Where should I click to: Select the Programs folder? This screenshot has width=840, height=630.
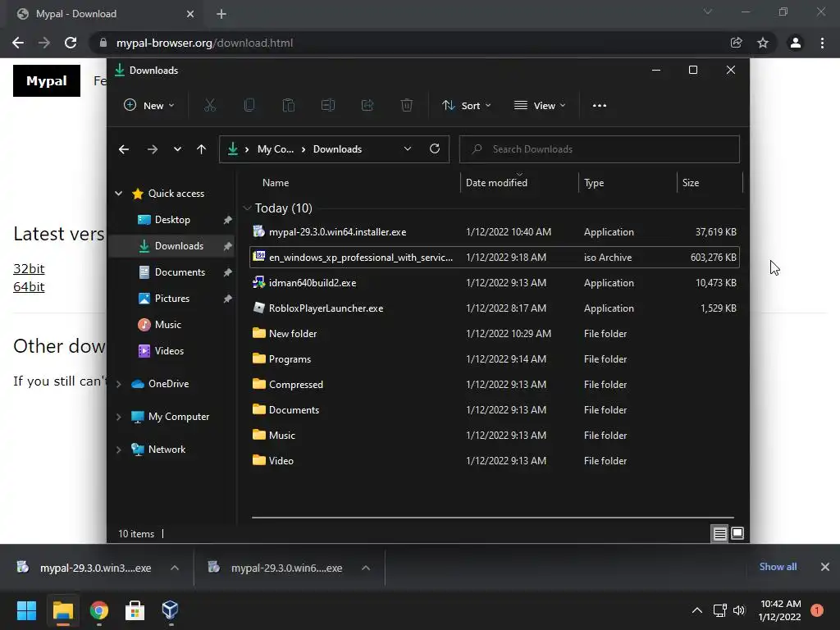pyautogui.click(x=495, y=359)
